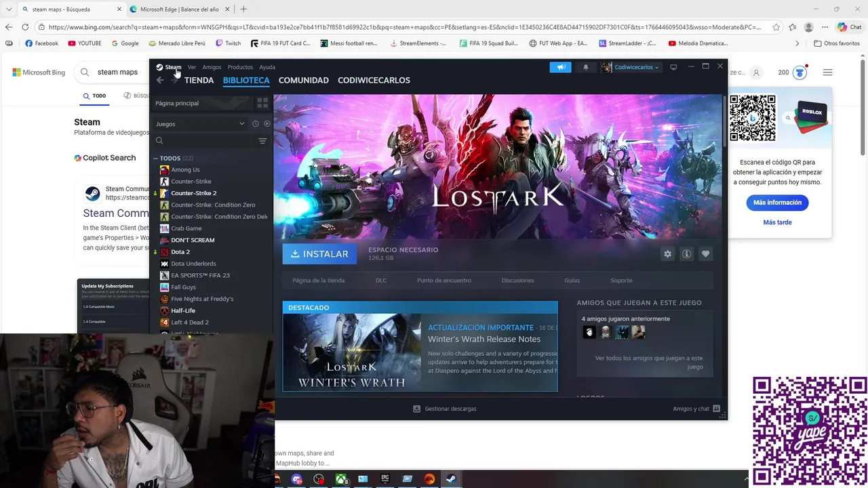The height and width of the screenshot is (488, 868).
Task: Open the Amigos menu
Action: pyautogui.click(x=212, y=67)
